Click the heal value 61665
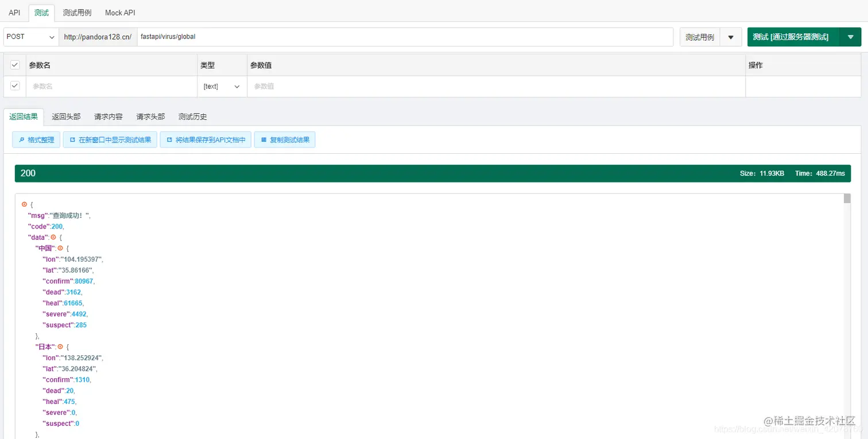 [73, 302]
